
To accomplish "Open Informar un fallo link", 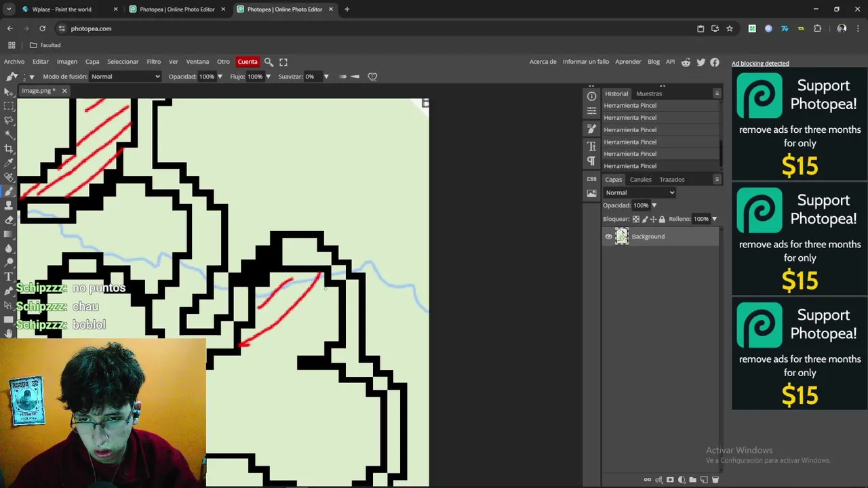I will 586,62.
